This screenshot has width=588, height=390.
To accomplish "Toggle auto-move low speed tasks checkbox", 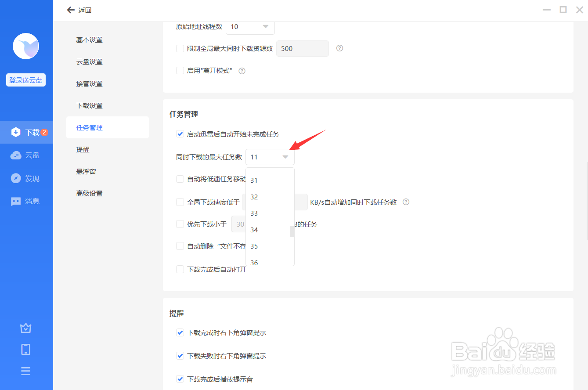I will tap(180, 179).
